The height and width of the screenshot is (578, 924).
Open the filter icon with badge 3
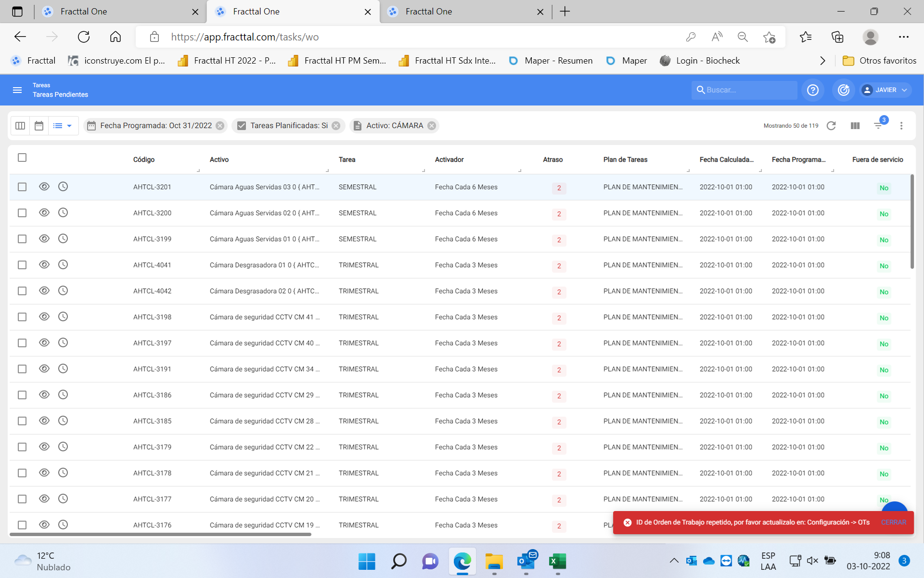tap(878, 126)
